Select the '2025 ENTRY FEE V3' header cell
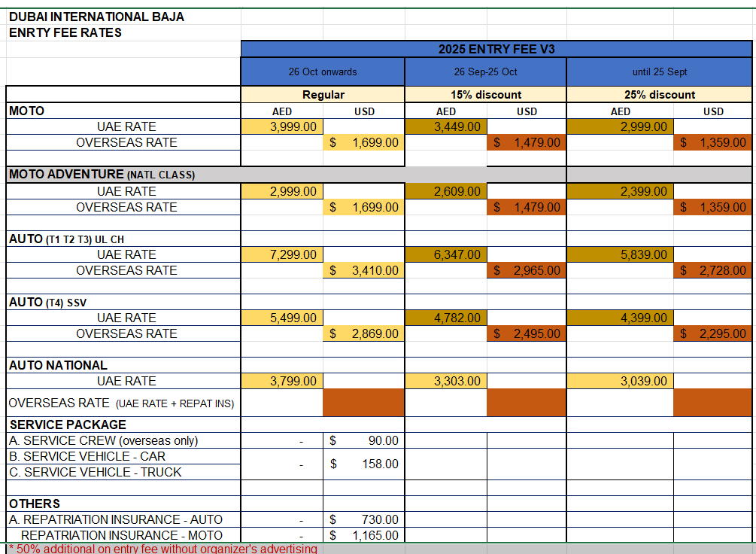 click(x=496, y=49)
